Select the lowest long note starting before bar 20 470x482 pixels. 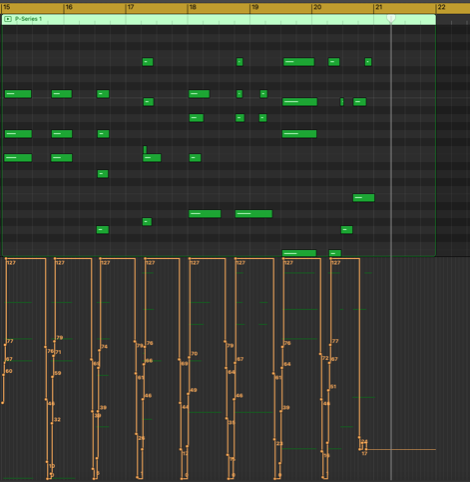point(299,253)
